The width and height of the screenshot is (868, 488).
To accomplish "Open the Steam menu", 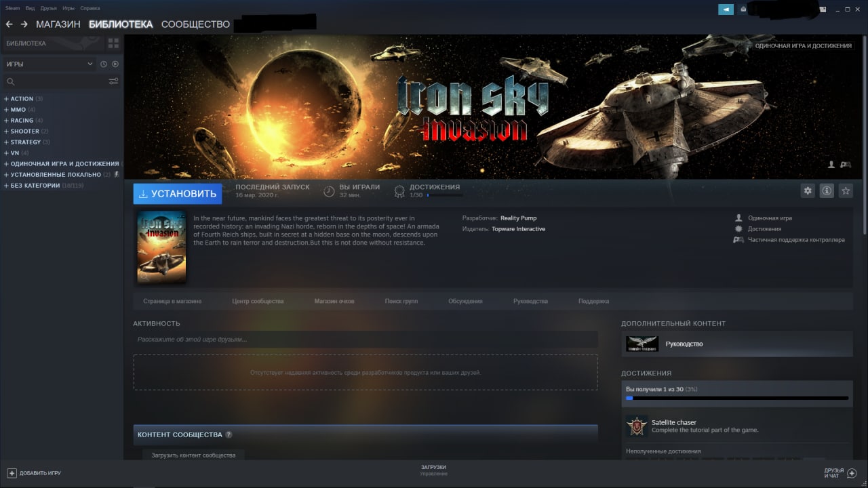I will [x=13, y=8].
